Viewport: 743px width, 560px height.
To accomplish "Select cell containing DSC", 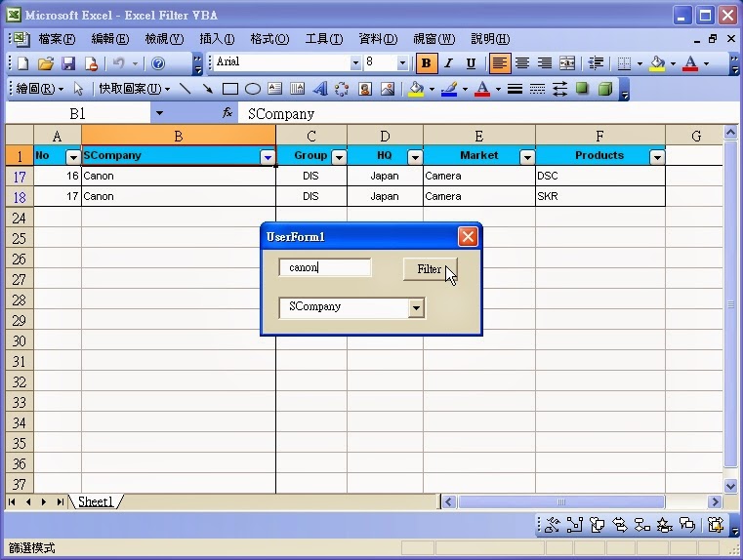I will [x=599, y=176].
